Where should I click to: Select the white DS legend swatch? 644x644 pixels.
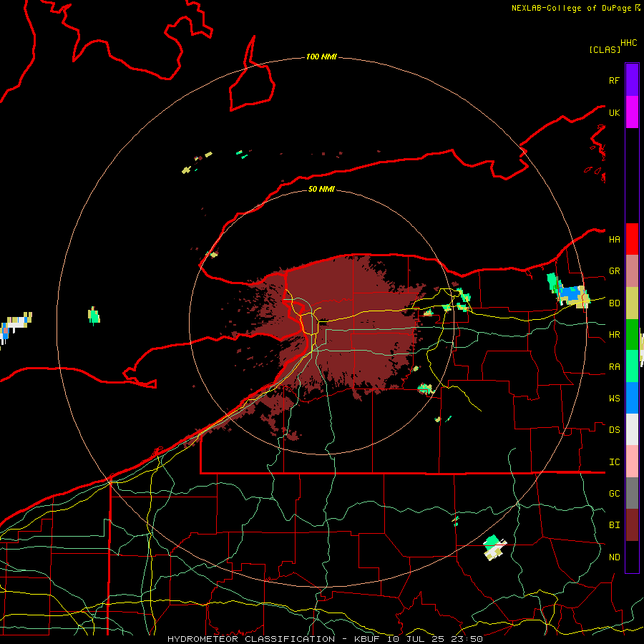632,429
